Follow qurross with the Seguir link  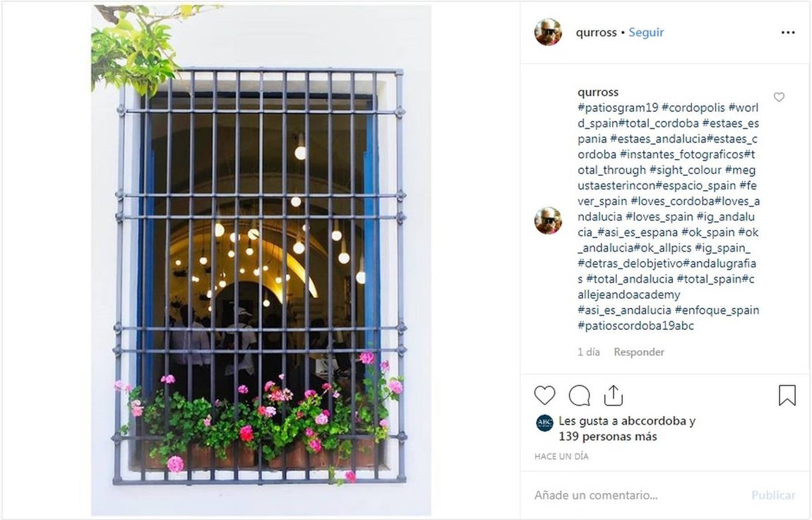tap(646, 32)
